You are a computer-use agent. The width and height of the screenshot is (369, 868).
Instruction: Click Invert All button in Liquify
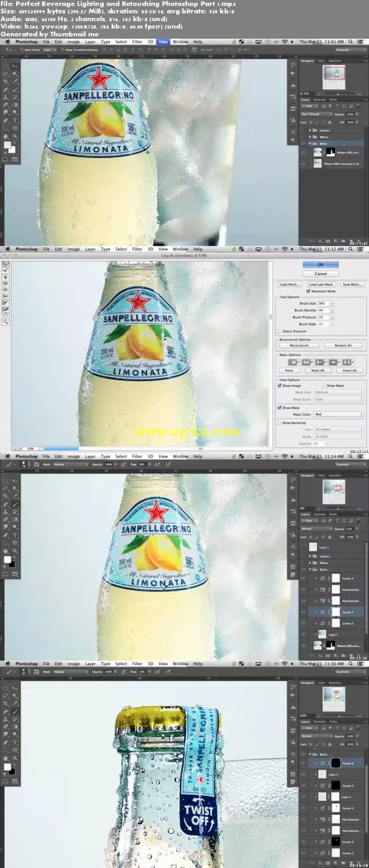350,370
